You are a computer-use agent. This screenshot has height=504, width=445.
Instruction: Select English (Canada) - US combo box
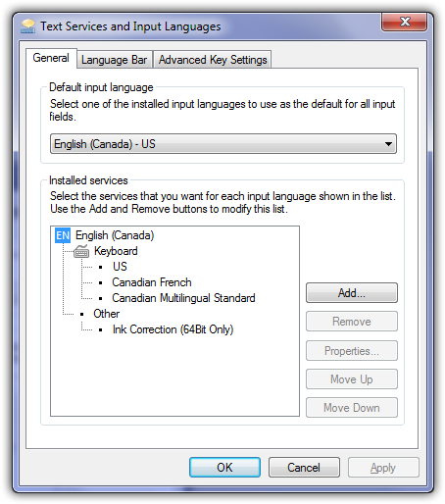click(x=223, y=144)
